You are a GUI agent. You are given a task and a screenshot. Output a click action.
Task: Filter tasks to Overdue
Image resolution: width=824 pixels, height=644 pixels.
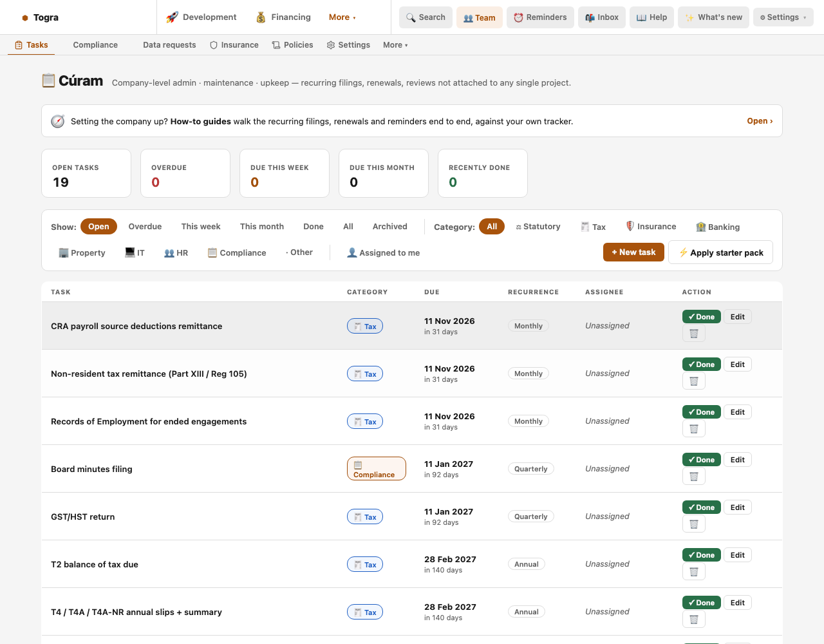pos(145,227)
